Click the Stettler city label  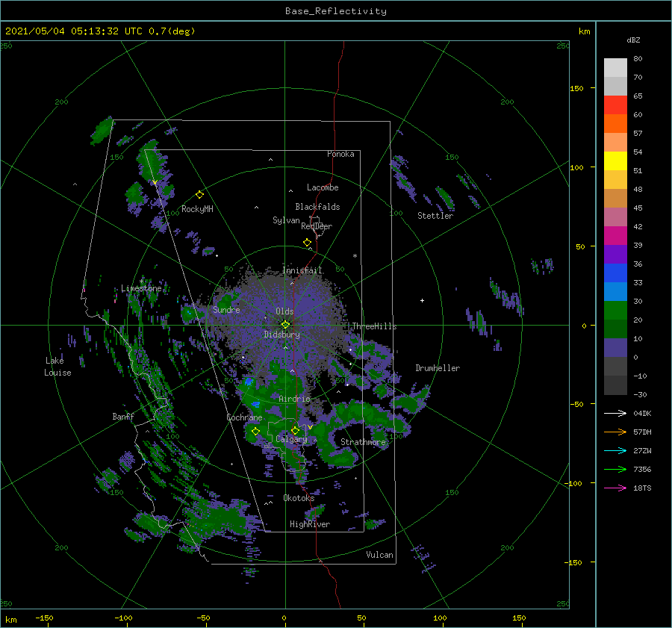(435, 216)
